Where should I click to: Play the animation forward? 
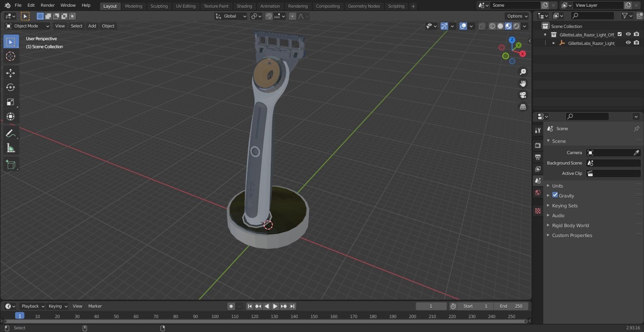click(x=275, y=306)
